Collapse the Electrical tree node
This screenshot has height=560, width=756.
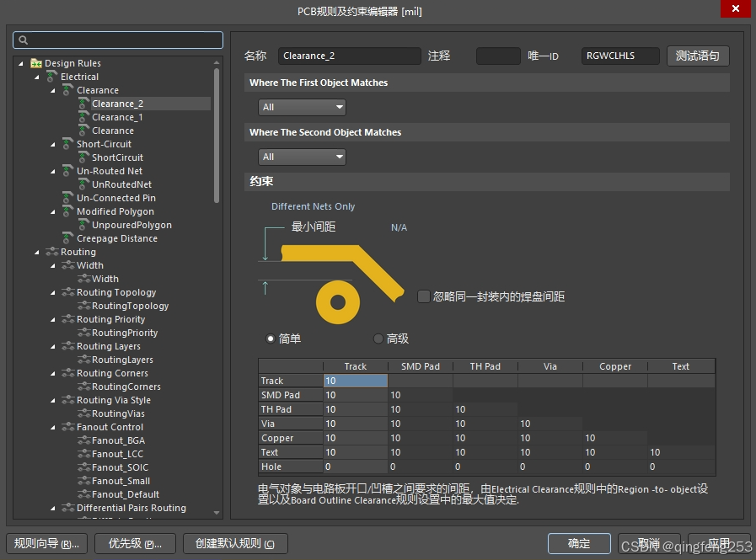[36, 77]
